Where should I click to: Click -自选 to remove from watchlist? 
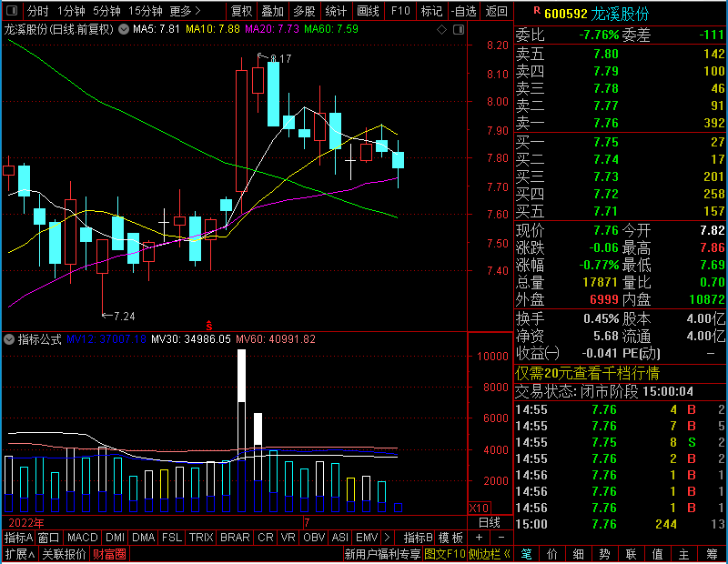tap(463, 11)
